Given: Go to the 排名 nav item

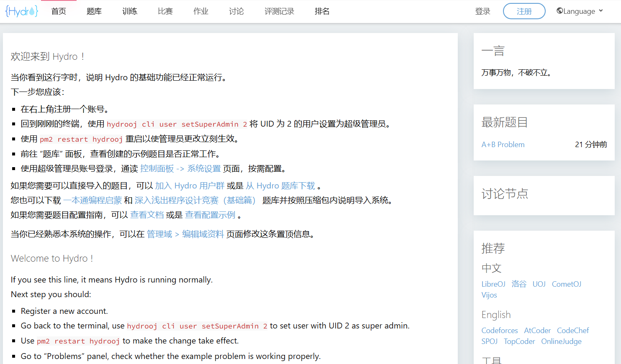Looking at the screenshot, I should 322,11.
